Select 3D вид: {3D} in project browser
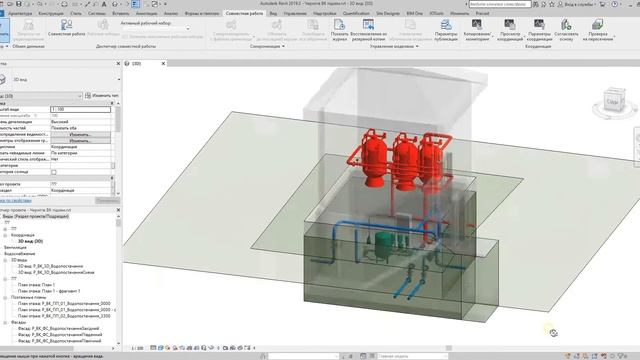 tap(30, 241)
